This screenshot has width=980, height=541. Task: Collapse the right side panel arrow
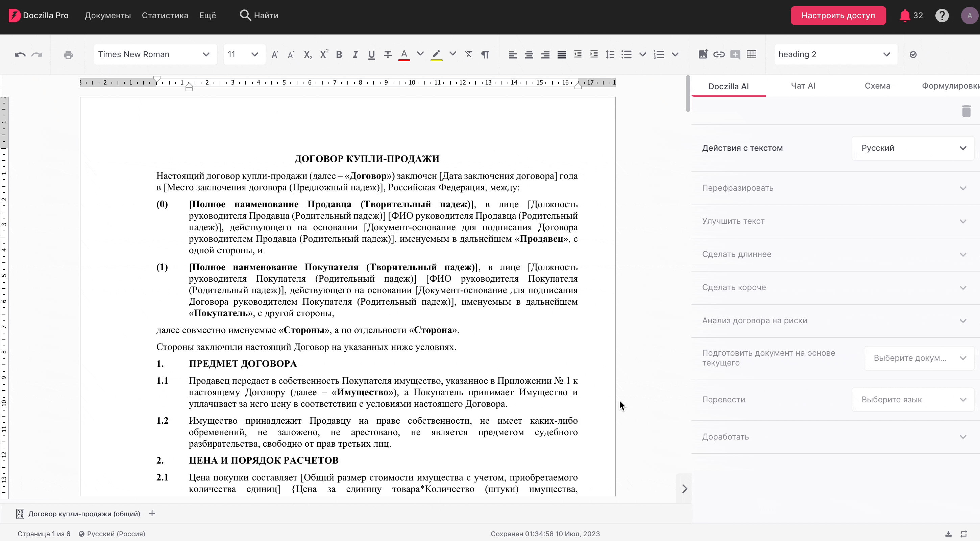(x=684, y=489)
